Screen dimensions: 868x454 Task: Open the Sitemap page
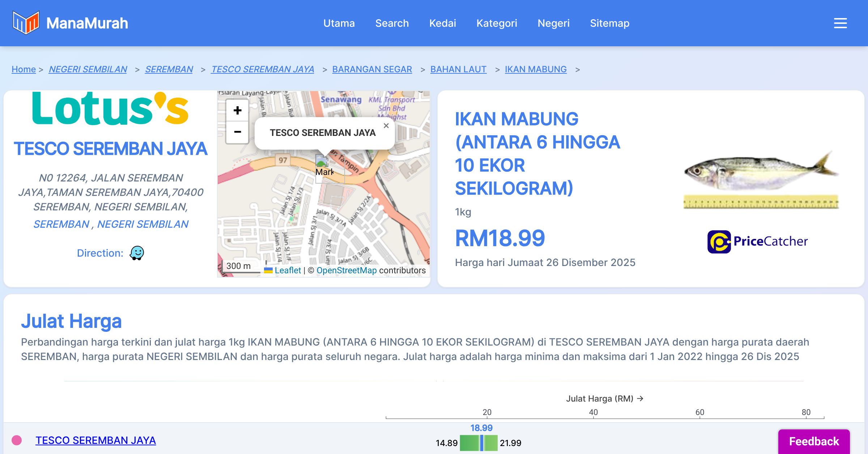point(609,23)
